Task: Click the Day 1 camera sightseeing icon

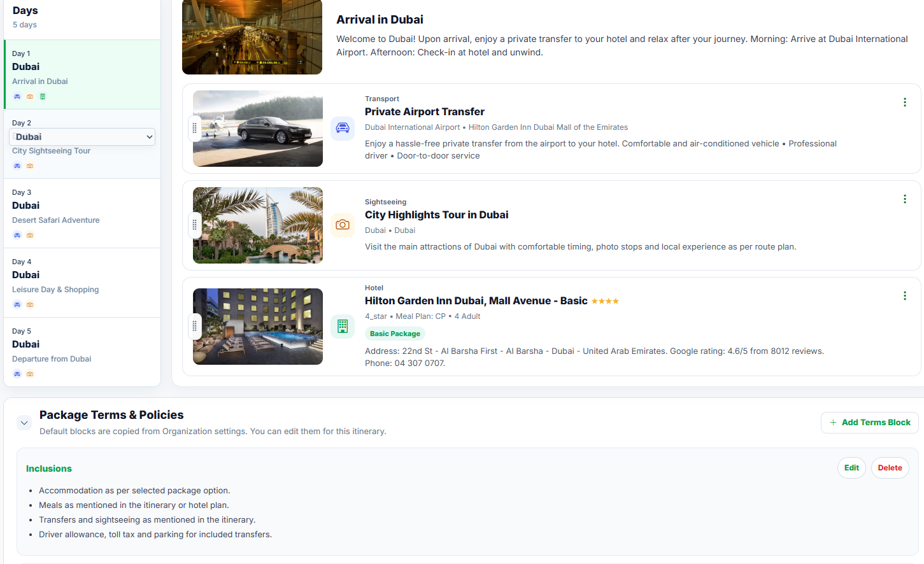Action: coord(30,97)
